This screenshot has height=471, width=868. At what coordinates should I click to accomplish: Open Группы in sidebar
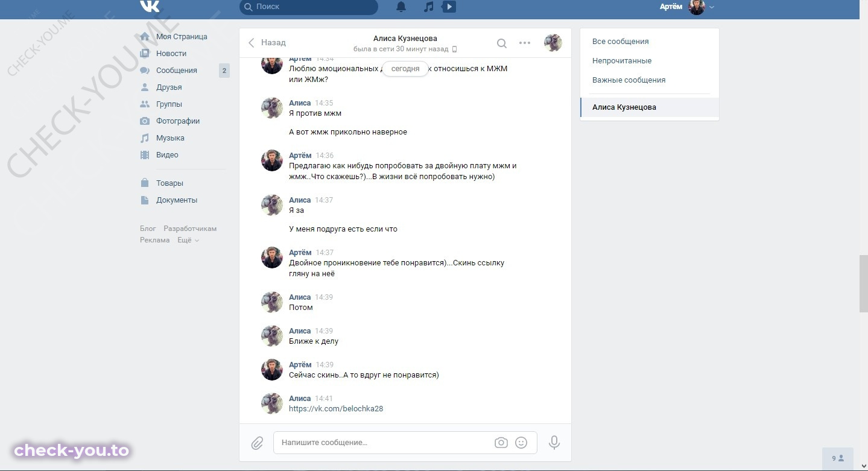pyautogui.click(x=169, y=104)
